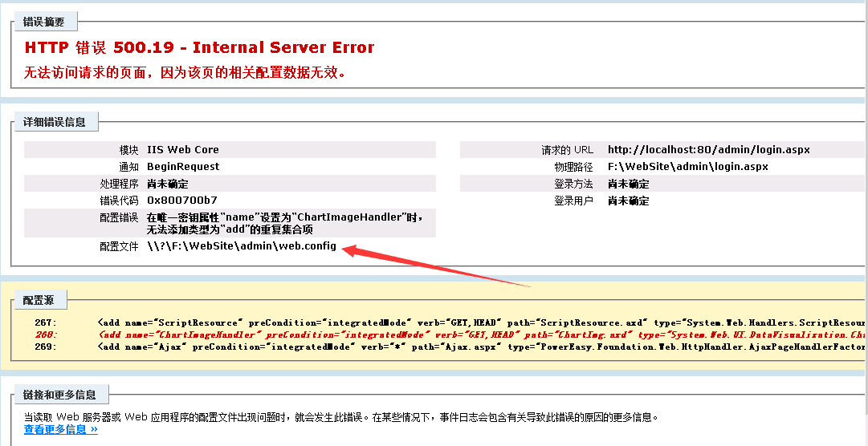Click config source line 267 ScriptResource

(482, 322)
